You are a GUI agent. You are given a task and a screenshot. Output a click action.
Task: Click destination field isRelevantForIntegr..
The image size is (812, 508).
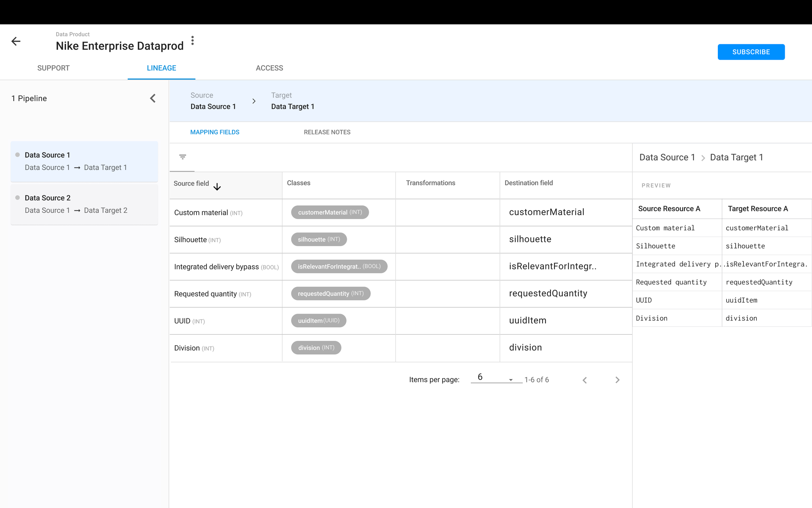(552, 266)
